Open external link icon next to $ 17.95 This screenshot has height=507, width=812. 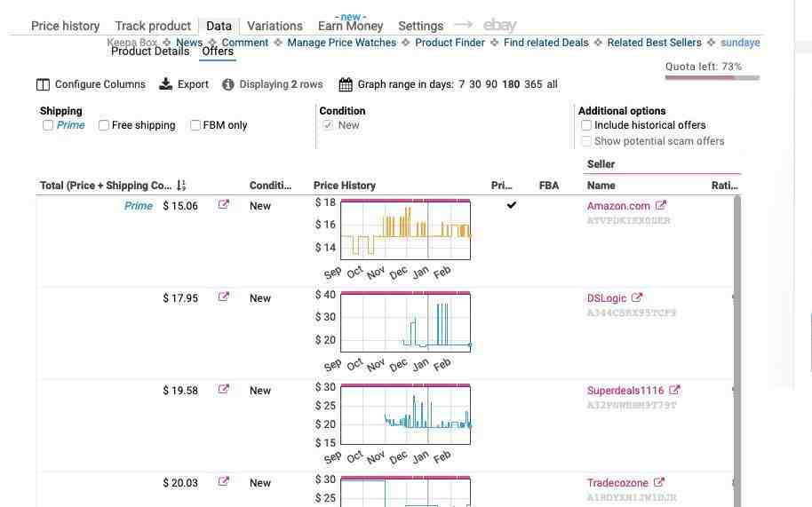pos(223,297)
